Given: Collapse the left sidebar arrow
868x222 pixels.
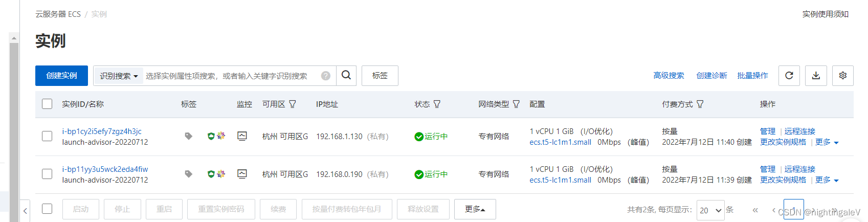Looking at the screenshot, I should tap(25, 210).
